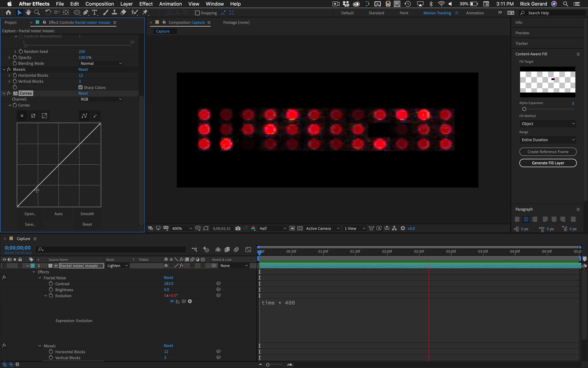Enable Motion Blur switch in timeline
This screenshot has height=368, width=588.
(236, 250)
